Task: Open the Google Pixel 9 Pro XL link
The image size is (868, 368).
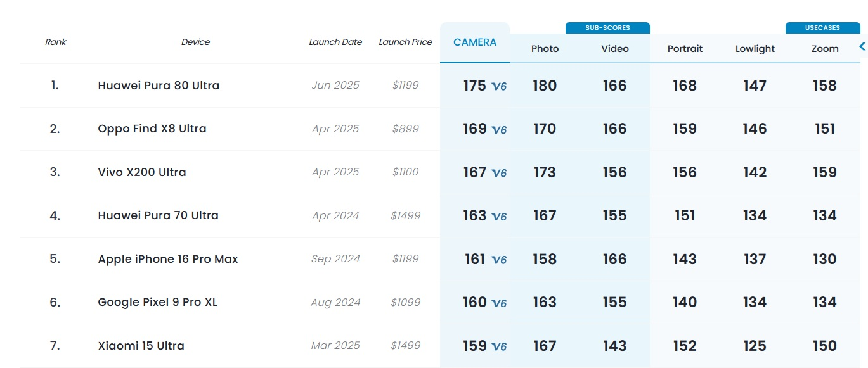Action: (158, 302)
